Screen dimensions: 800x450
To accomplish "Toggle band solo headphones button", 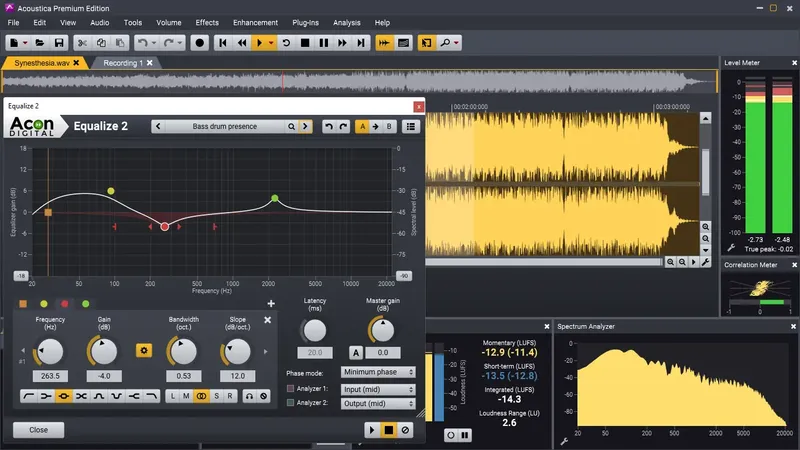I will coord(249,396).
